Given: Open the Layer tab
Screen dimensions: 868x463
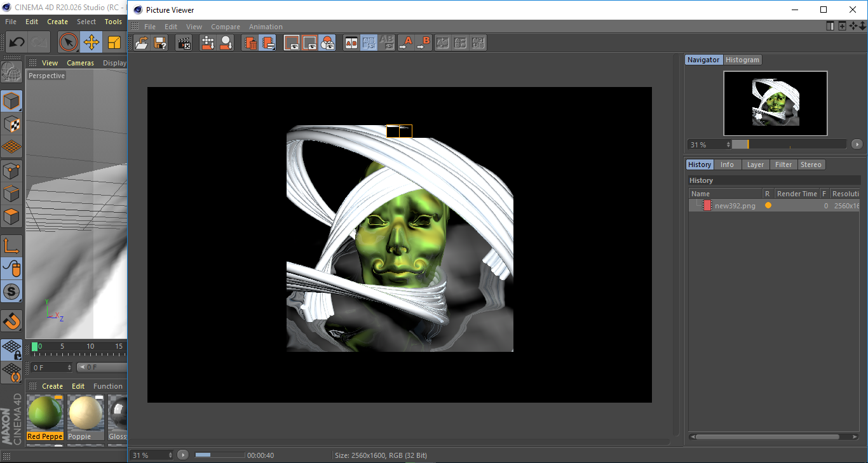Looking at the screenshot, I should pos(755,164).
